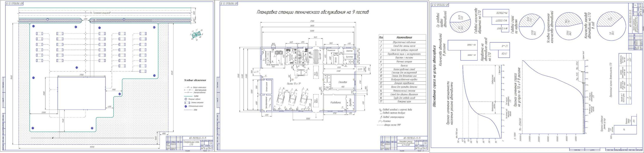Click the 'Розетка' legend entry

(384, 121)
